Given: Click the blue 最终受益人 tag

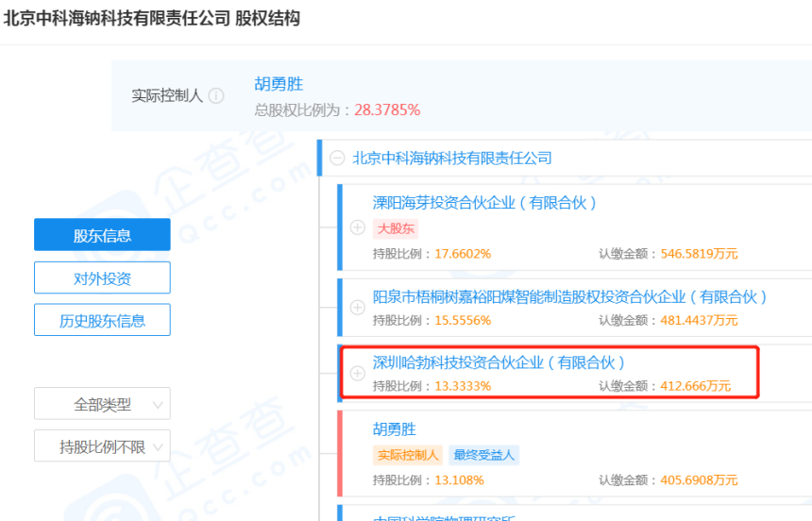Looking at the screenshot, I should click(x=483, y=455).
